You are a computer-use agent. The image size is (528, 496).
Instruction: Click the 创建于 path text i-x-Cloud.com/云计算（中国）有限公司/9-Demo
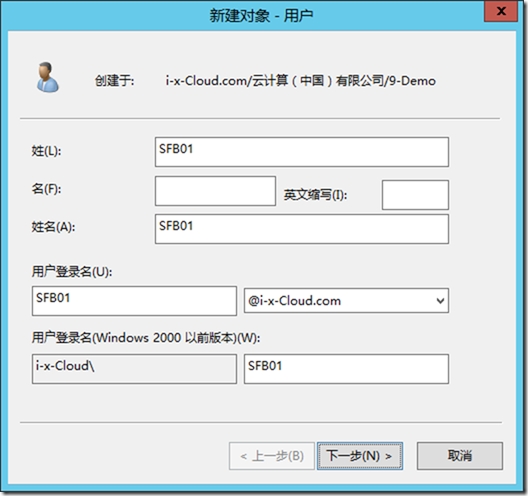tap(300, 81)
